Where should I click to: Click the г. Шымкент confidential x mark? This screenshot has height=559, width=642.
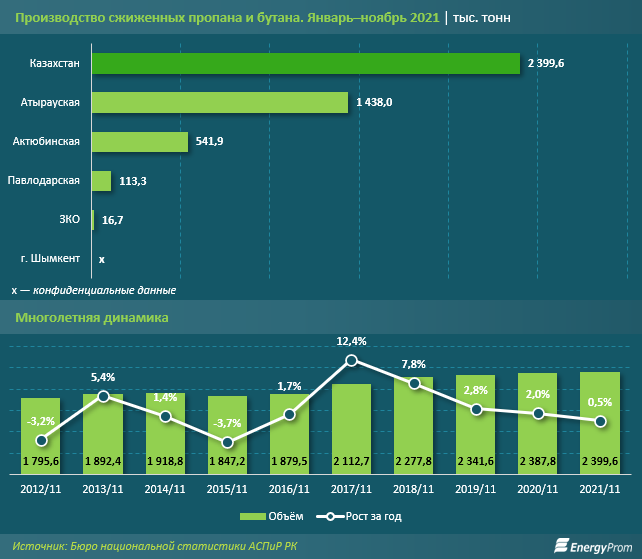(102, 259)
